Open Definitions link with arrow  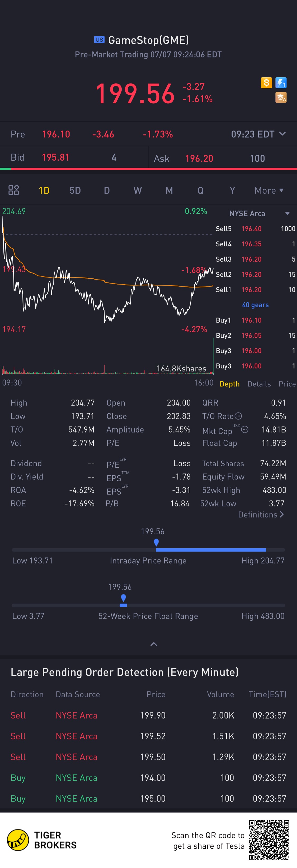[261, 515]
